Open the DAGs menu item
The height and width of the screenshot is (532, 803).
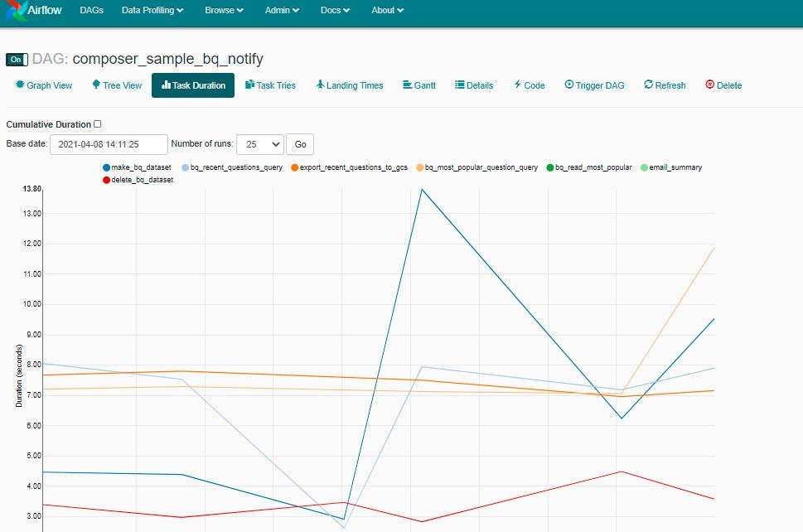click(92, 11)
